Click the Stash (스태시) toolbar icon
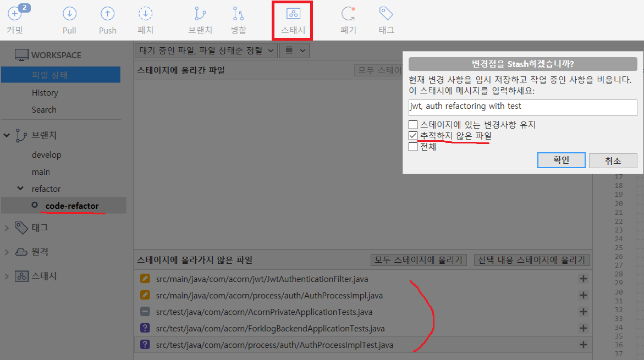This screenshot has height=360, width=644. (293, 14)
